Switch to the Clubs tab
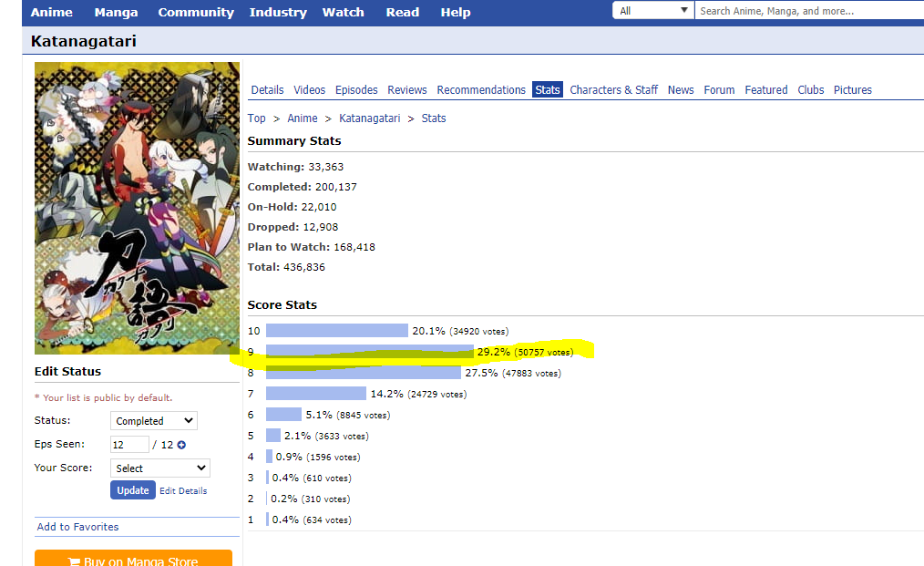Image resolution: width=924 pixels, height=566 pixels. point(811,89)
